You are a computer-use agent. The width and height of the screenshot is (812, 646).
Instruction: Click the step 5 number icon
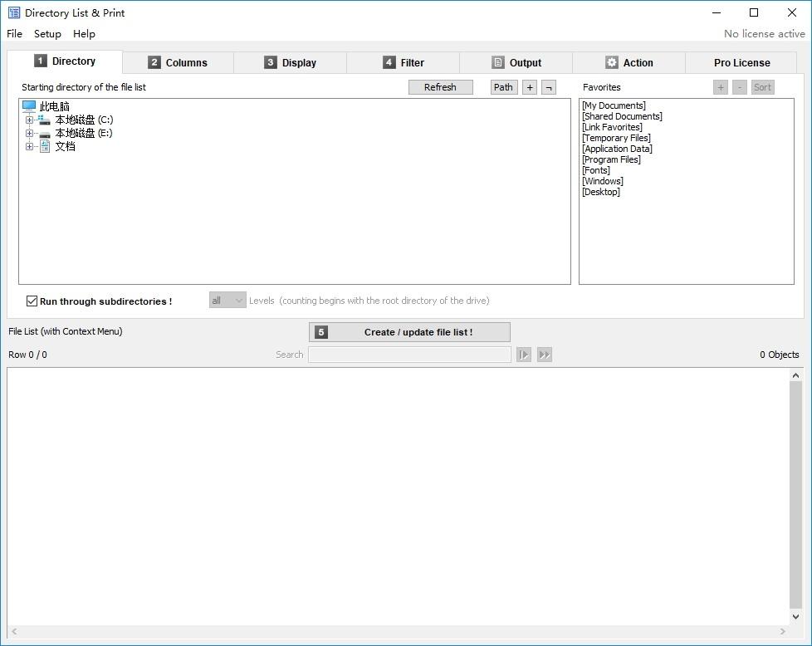[x=321, y=332]
